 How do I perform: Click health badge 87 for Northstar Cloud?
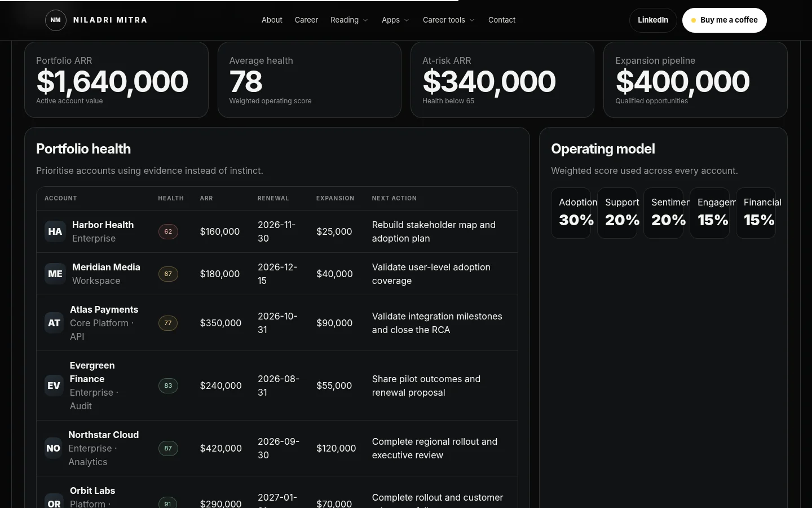(168, 448)
